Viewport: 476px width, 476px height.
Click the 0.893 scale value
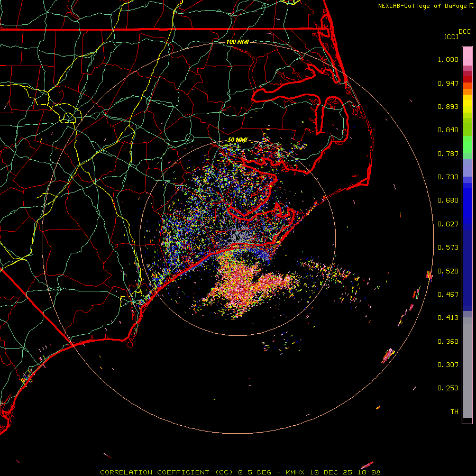click(x=448, y=106)
